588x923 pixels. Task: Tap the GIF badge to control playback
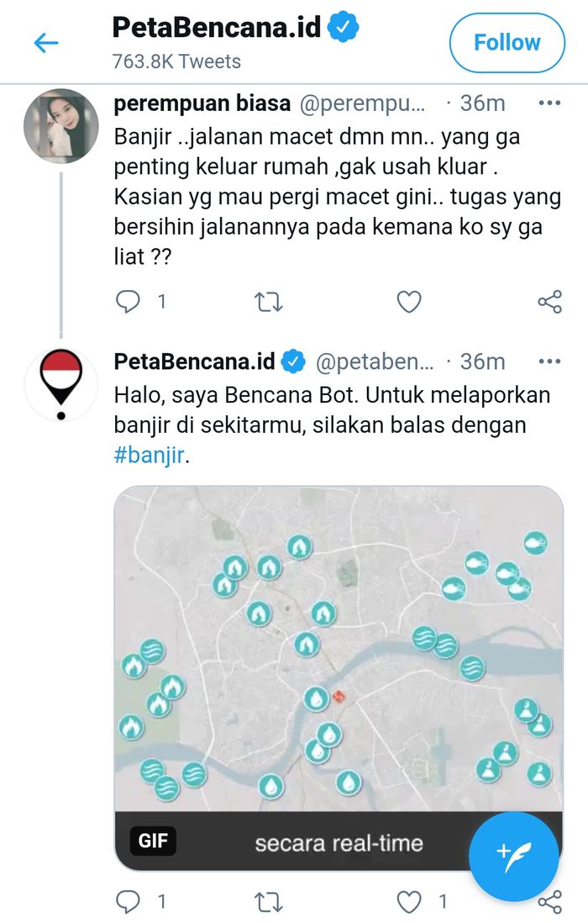(x=151, y=840)
